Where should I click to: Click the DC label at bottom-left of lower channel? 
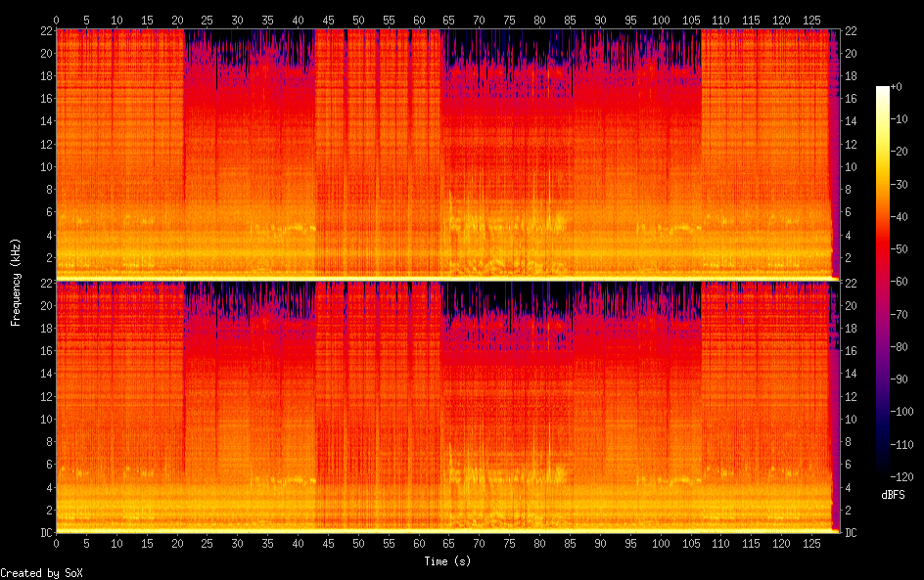pyautogui.click(x=44, y=533)
